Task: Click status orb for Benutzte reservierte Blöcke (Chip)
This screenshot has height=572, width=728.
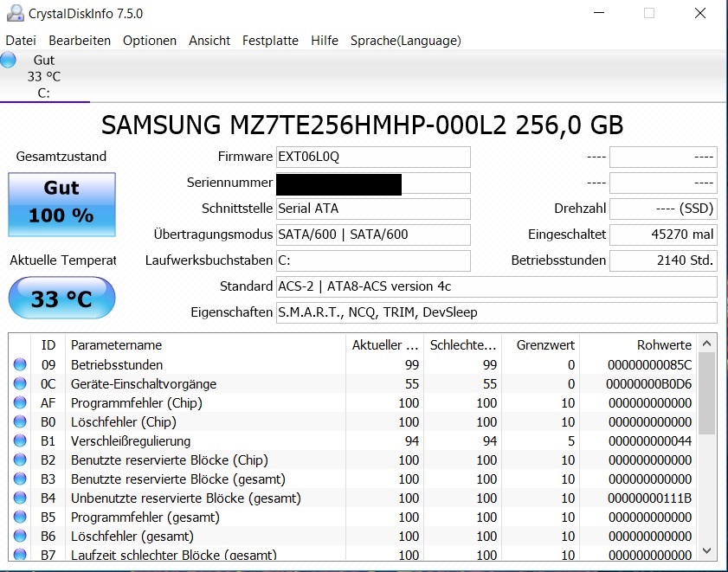Action: click(20, 460)
